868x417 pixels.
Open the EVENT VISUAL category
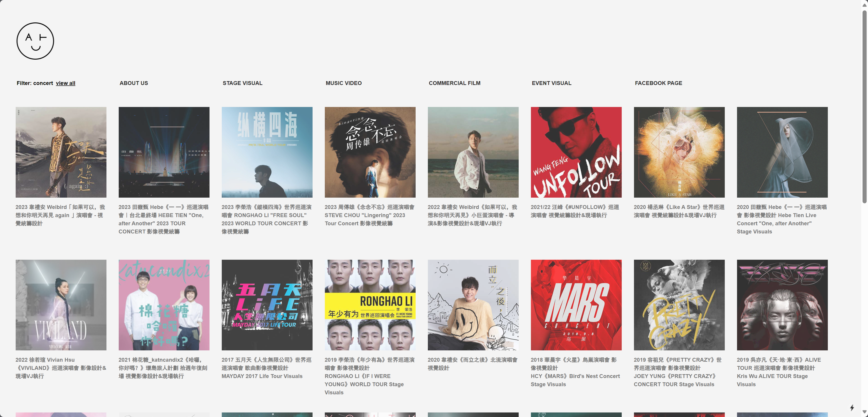tap(551, 83)
